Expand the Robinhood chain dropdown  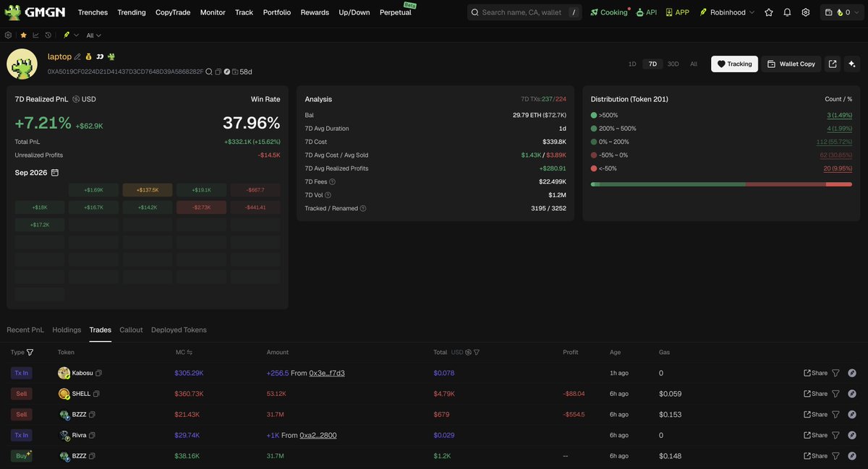[x=727, y=12]
